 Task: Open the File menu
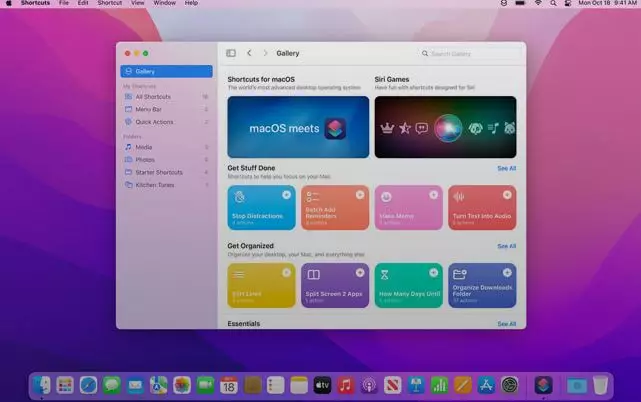[64, 4]
